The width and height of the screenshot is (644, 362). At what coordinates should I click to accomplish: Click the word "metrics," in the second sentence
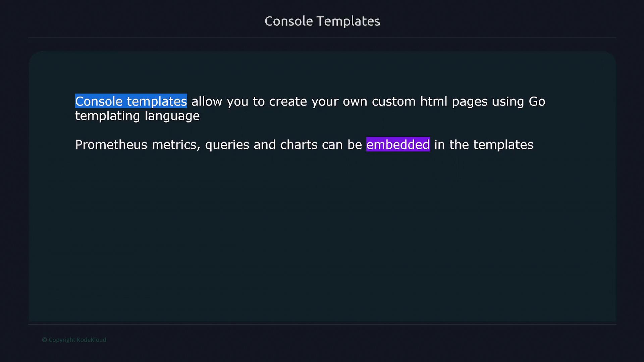tap(176, 145)
